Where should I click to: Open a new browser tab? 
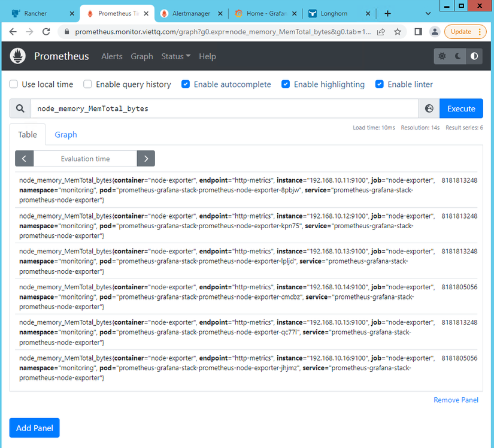(x=388, y=14)
